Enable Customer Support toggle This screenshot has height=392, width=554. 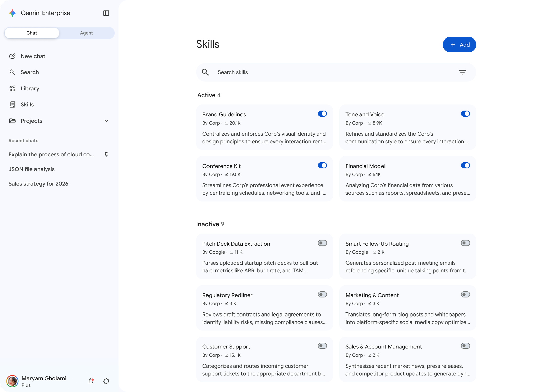(x=322, y=346)
